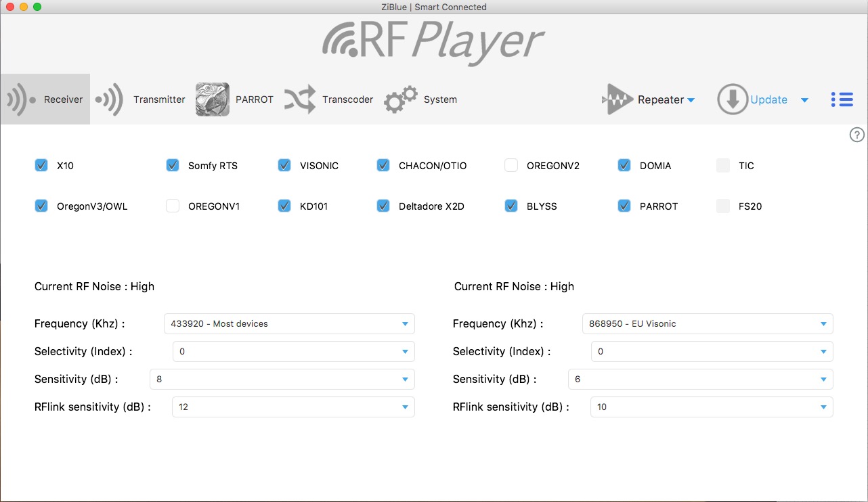Click the RF Player logo

click(433, 44)
